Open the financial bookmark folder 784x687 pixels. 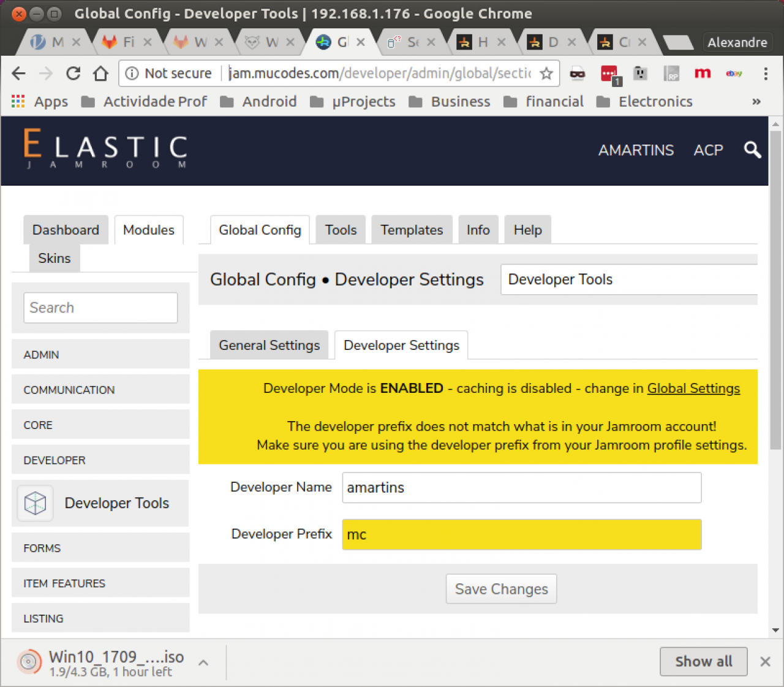544,101
